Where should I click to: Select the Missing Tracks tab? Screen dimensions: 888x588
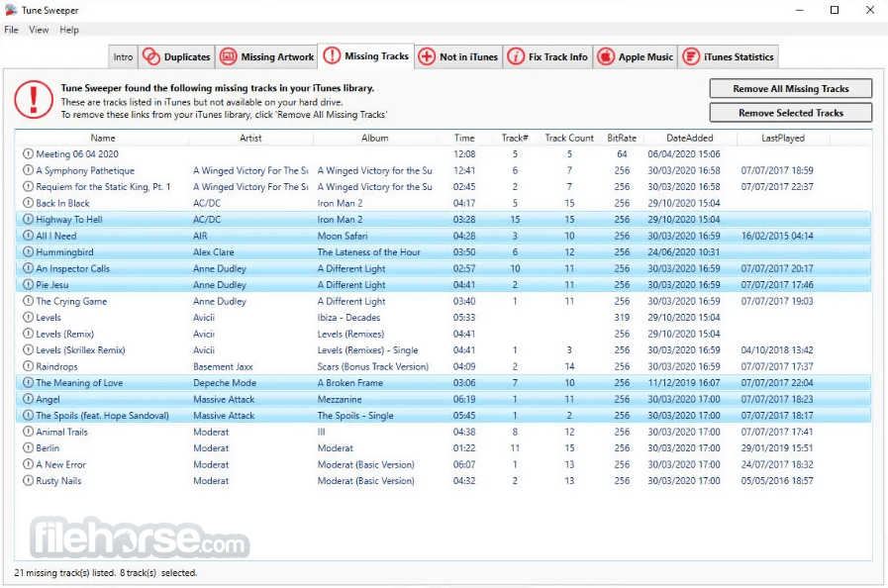click(366, 55)
